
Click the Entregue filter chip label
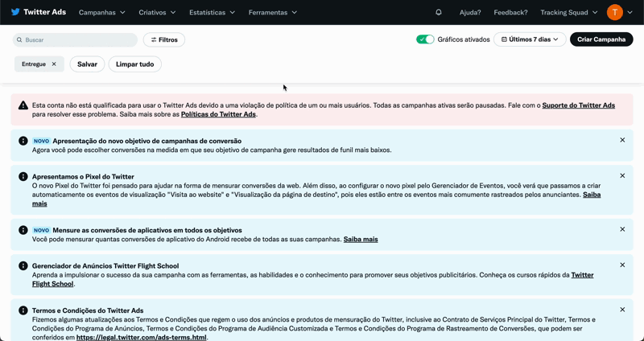point(34,64)
